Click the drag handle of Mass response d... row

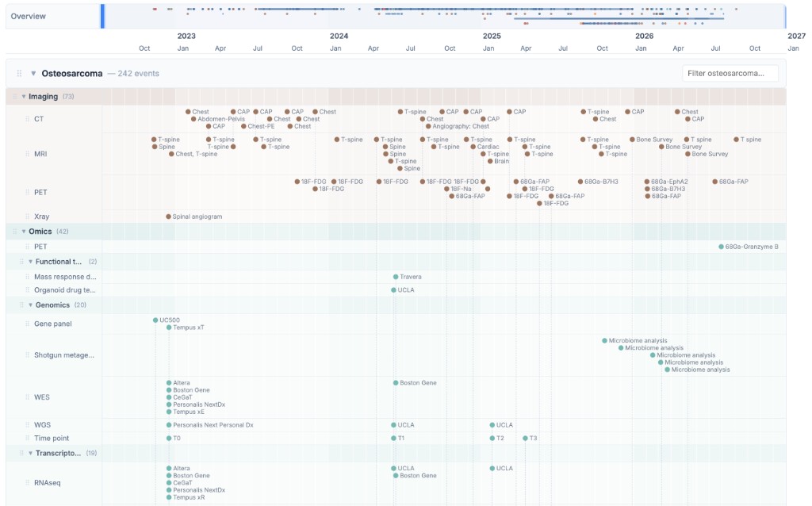[x=28, y=277]
